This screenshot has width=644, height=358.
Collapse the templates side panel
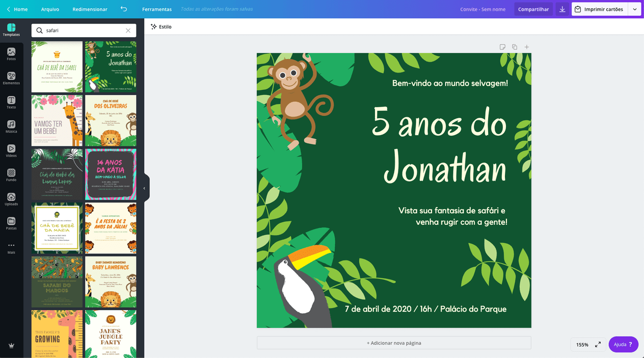(x=145, y=188)
